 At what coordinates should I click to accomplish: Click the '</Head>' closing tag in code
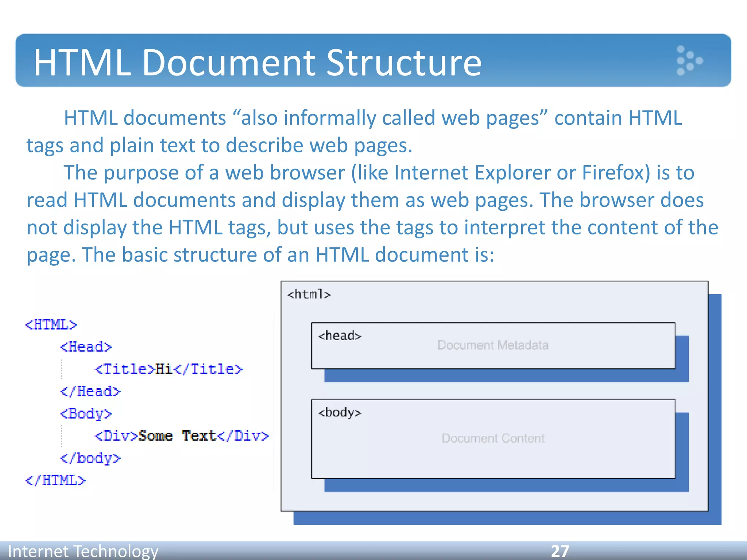[90, 391]
